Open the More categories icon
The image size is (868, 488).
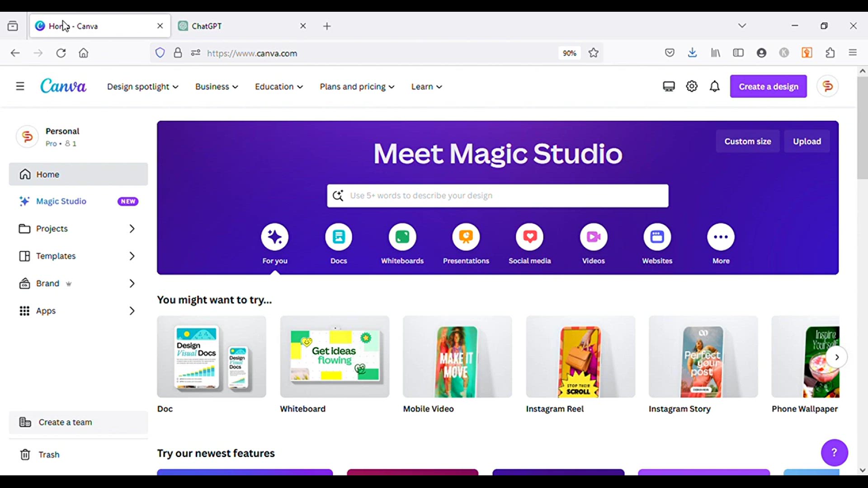click(x=721, y=237)
